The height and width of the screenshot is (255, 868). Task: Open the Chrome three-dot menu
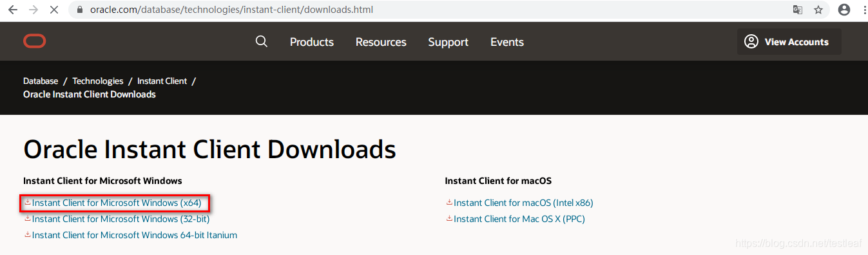click(865, 10)
